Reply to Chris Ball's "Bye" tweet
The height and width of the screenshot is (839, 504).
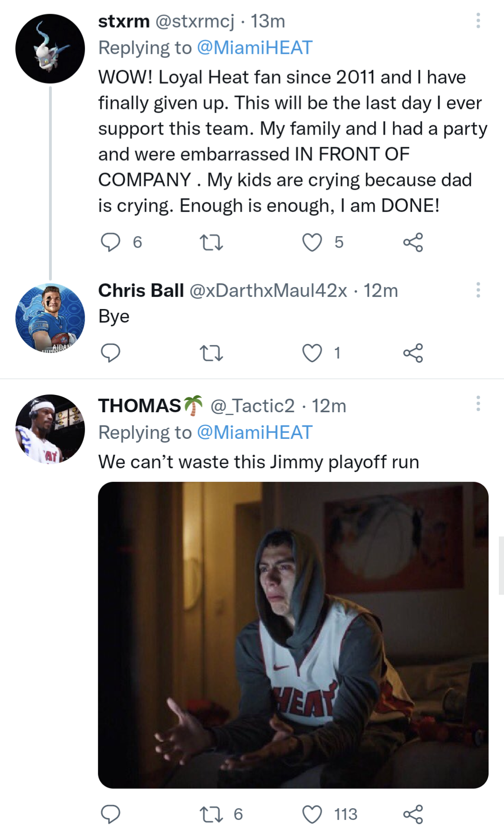(111, 353)
